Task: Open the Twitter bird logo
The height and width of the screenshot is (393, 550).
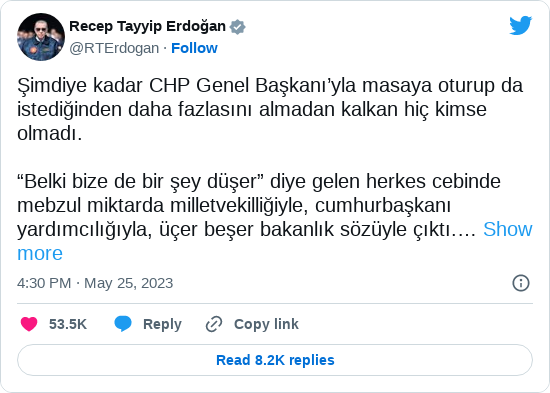Action: pyautogui.click(x=521, y=25)
